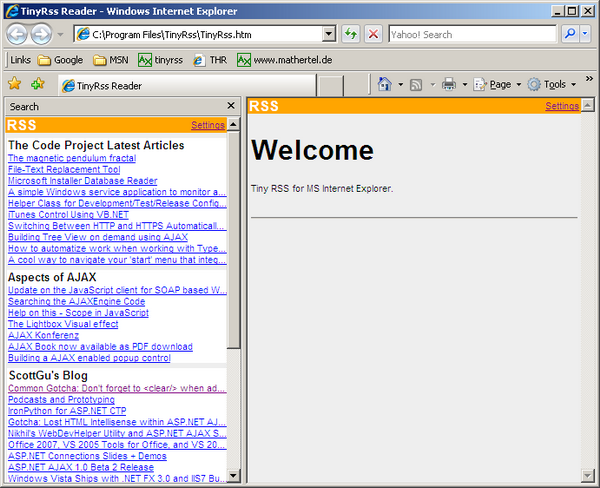Click main pane scrollbar up arrow
Image resolution: width=600 pixels, height=488 pixels.
click(587, 104)
